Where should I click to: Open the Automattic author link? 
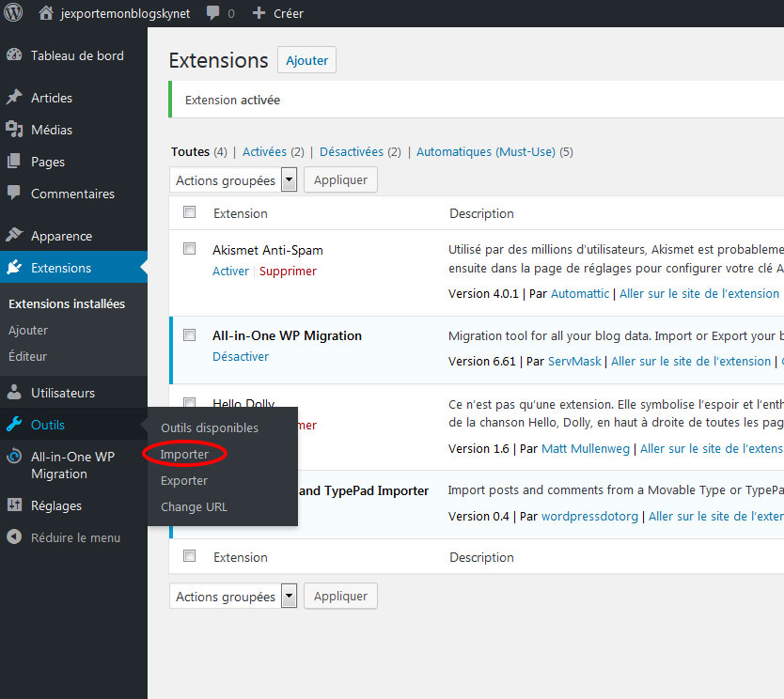click(x=580, y=293)
